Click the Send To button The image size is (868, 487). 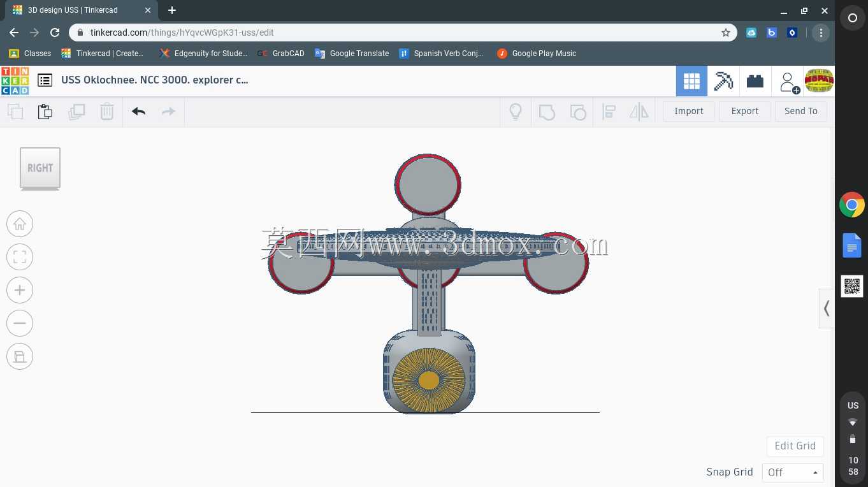801,111
